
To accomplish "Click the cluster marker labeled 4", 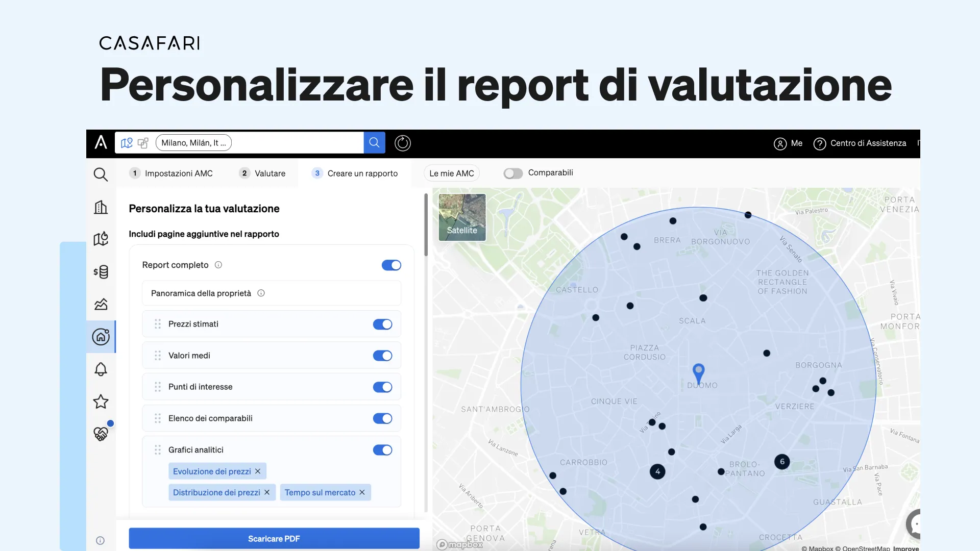I will pyautogui.click(x=657, y=471).
